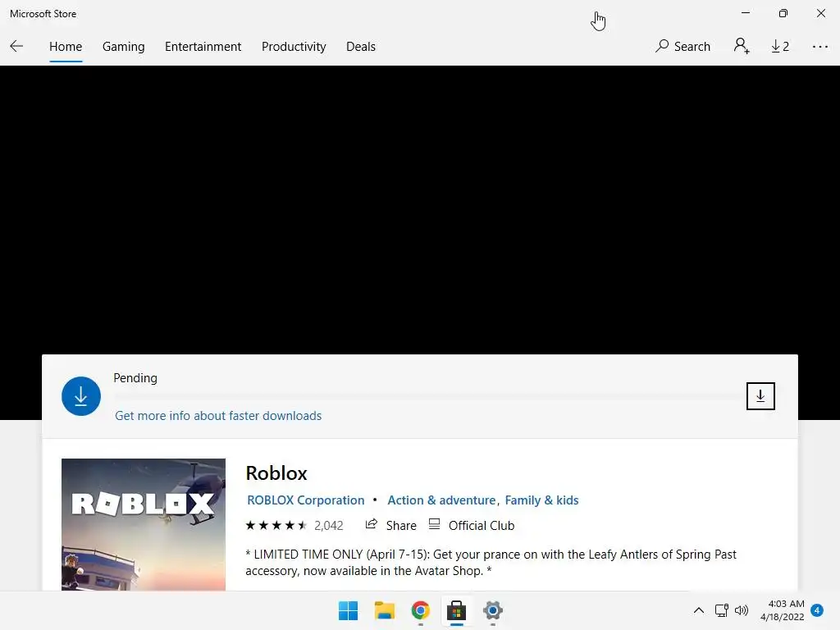Viewport: 840px width, 630px height.
Task: Open notifications badge showing 4
Action: [817, 610]
